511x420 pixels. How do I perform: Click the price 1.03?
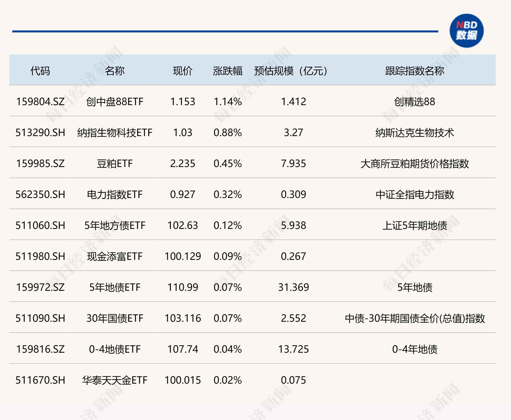183,133
